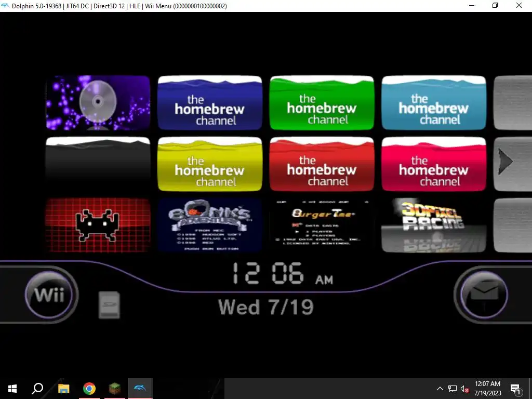Launch the green Homebrew Channel
This screenshot has width=532, height=399.
(x=322, y=103)
